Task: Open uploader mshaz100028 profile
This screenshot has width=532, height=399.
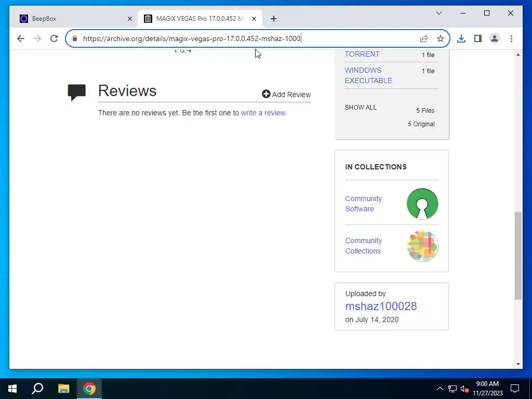Action: (381, 306)
